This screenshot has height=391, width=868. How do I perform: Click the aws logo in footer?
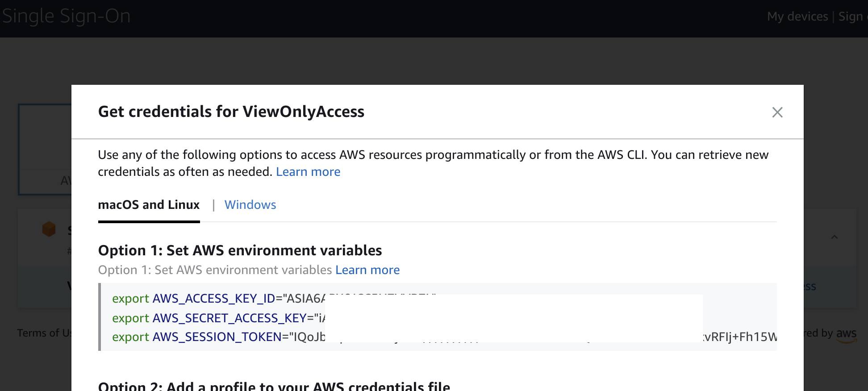(847, 335)
